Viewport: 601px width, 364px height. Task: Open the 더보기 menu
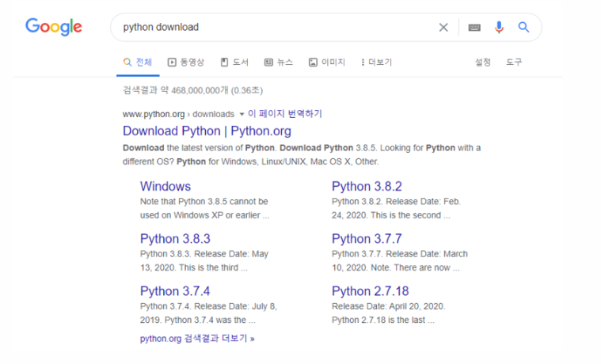376,62
